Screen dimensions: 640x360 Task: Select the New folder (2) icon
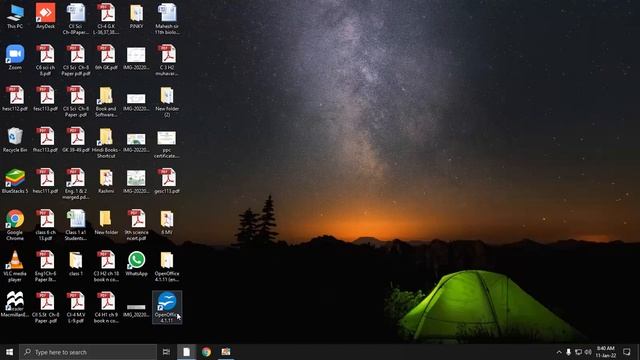click(x=167, y=101)
